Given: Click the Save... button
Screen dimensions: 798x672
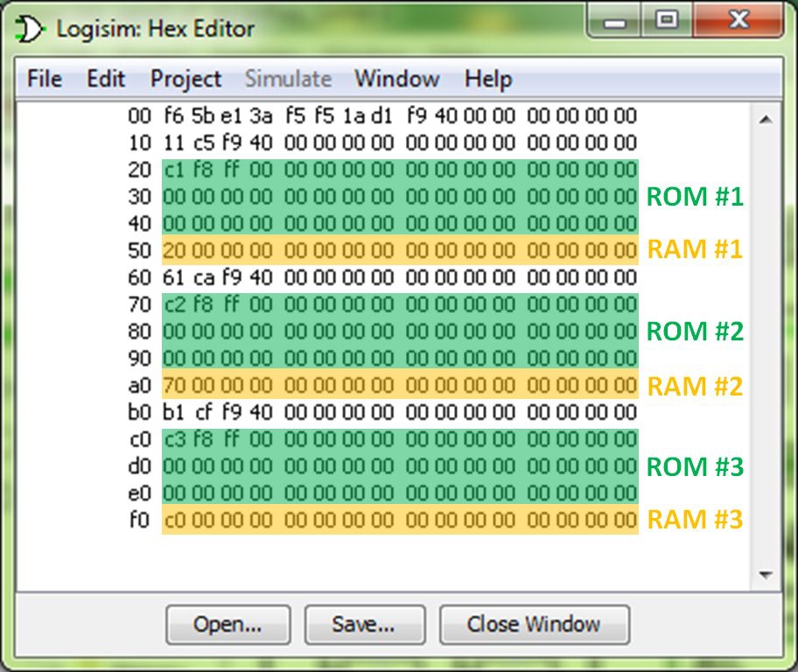Looking at the screenshot, I should click(x=364, y=624).
